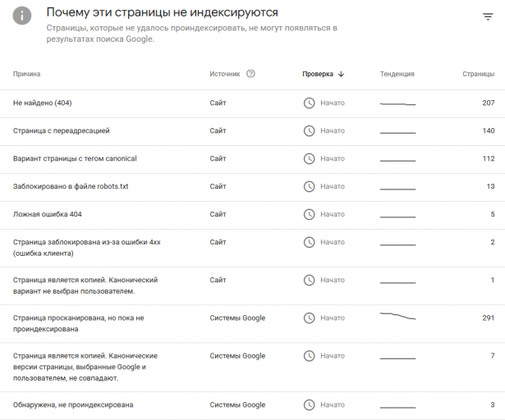
Task: Click clock icon in Заблокировано в файле robots.txt row
Action: click(310, 187)
